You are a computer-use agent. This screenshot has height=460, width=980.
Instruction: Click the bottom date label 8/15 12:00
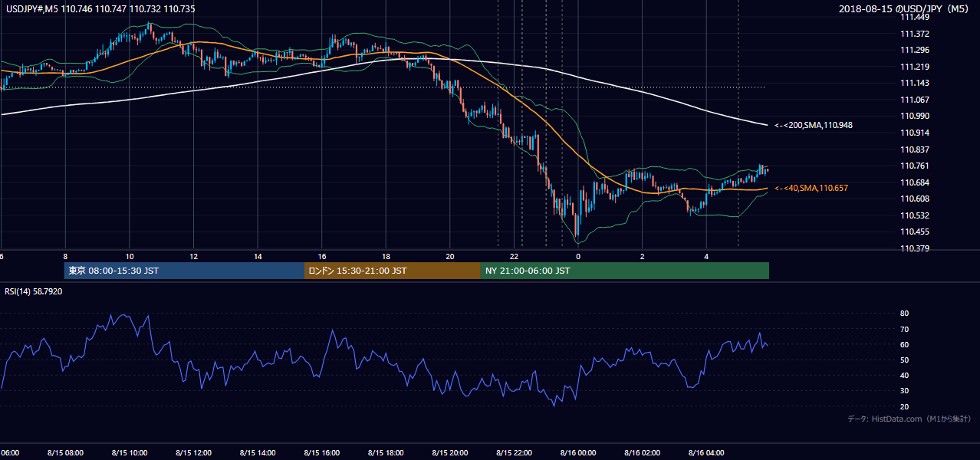pyautogui.click(x=193, y=452)
